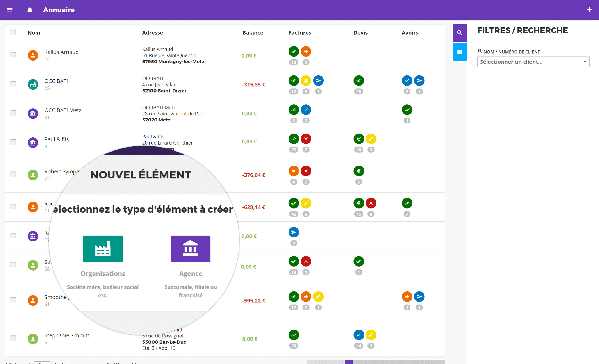The image size is (599, 364).
Task: Sort by the Adresse column header
Action: tap(152, 33)
